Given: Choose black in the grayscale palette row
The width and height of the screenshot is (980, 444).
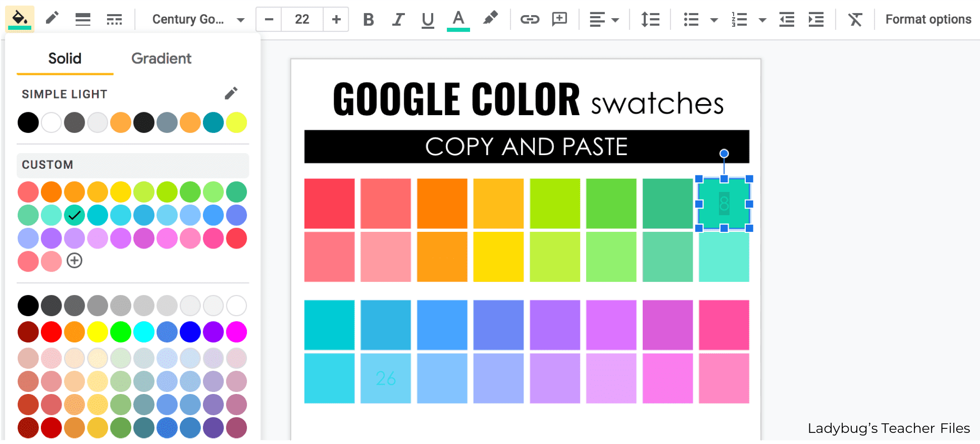Looking at the screenshot, I should click(28, 306).
